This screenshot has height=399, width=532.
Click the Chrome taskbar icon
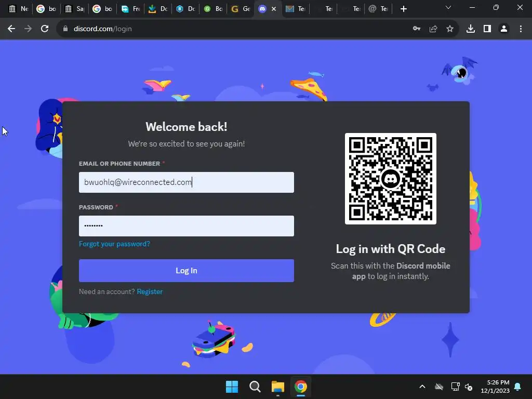coord(301,387)
